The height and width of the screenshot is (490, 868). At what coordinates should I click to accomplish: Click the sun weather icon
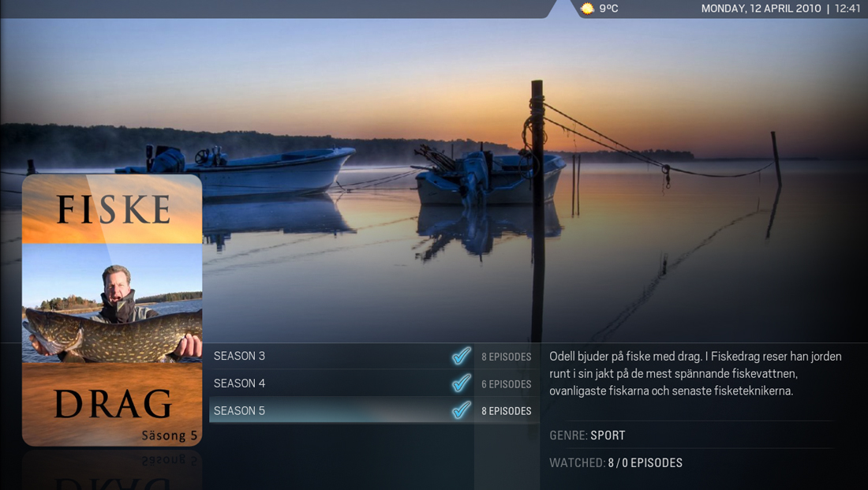click(587, 9)
